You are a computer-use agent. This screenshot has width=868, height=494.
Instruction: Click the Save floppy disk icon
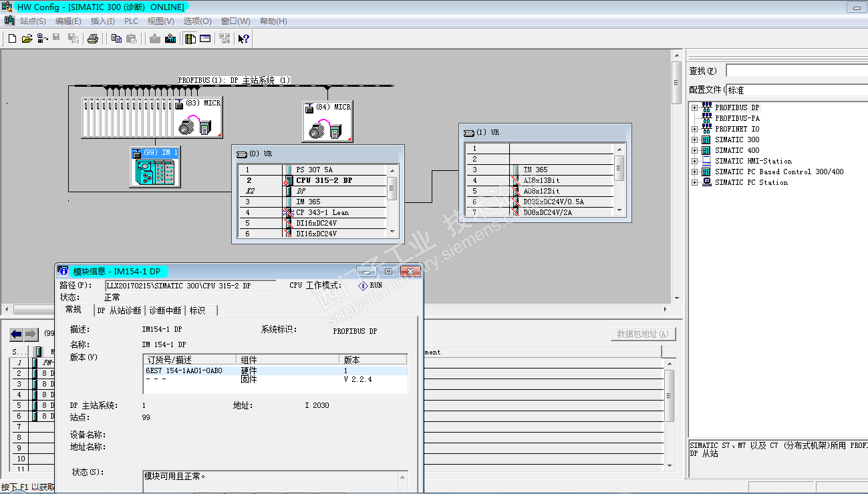57,39
